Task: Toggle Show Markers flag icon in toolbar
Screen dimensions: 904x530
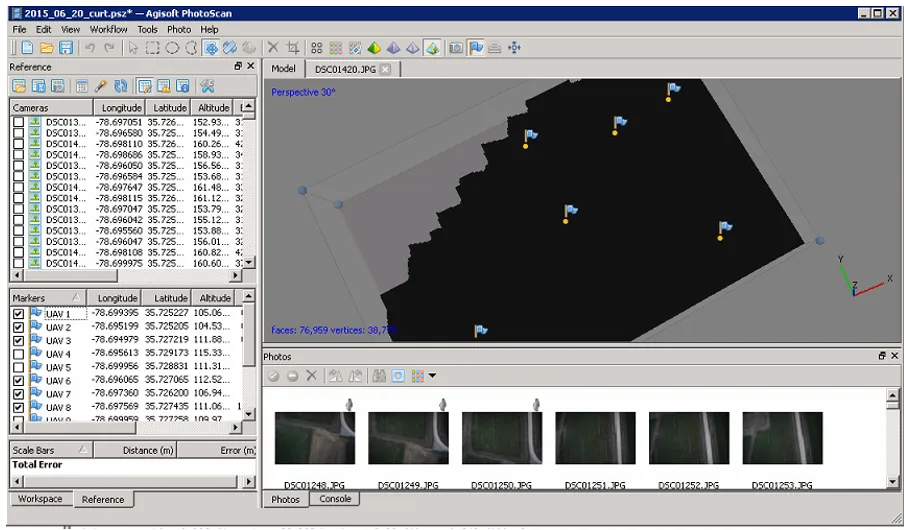Action: (476, 48)
